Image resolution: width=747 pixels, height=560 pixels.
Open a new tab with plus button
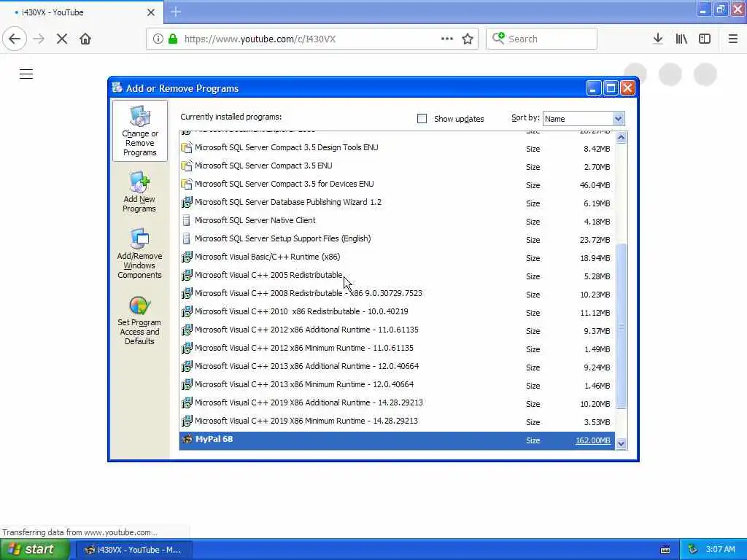click(x=176, y=12)
